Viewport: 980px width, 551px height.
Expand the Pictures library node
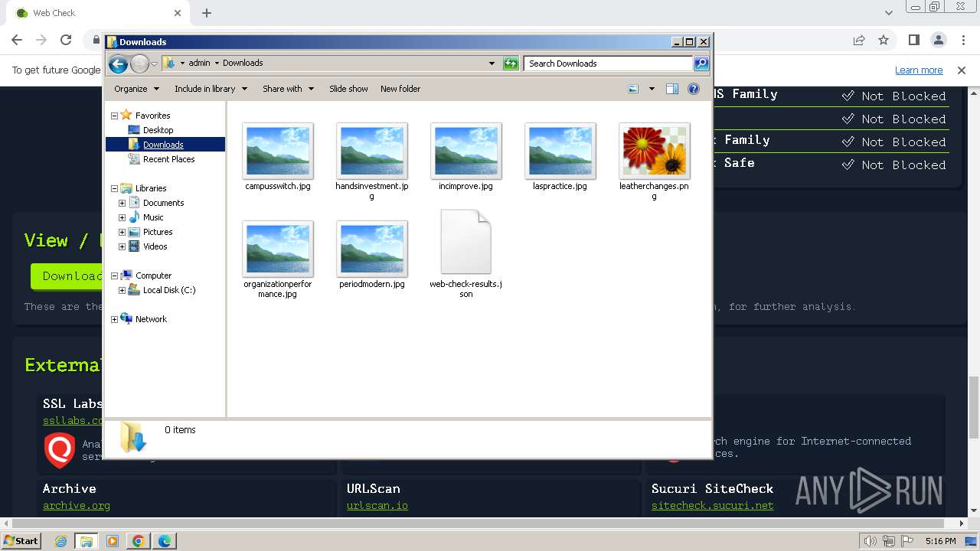[x=122, y=232]
